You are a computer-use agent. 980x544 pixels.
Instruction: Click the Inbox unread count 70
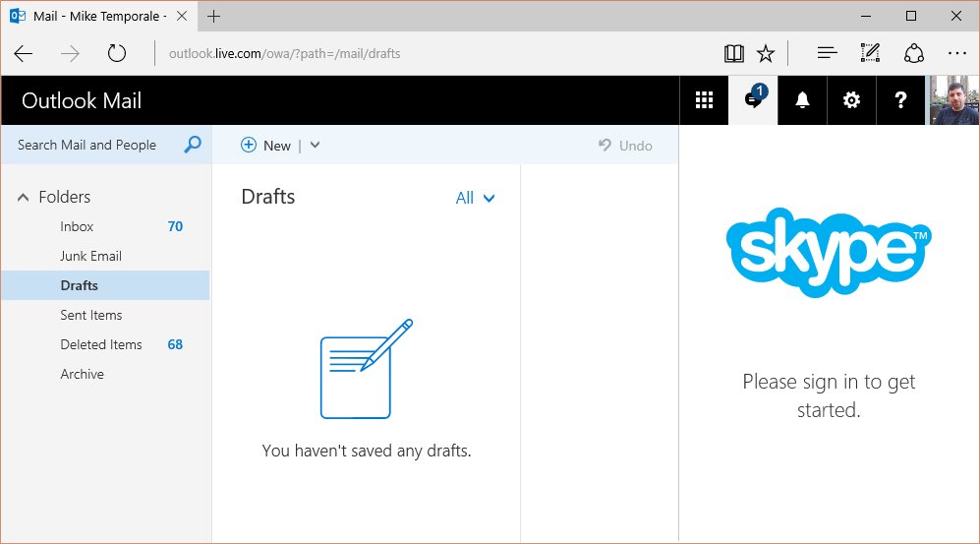[x=175, y=226]
